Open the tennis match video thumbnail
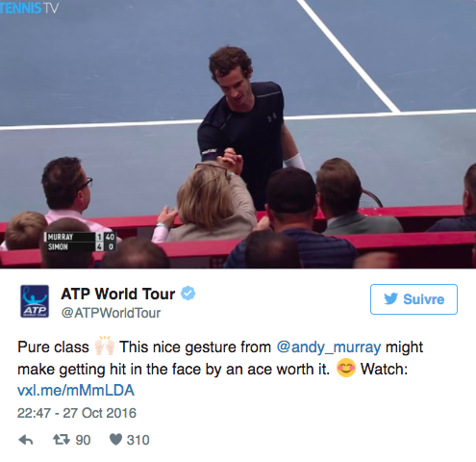 point(238,134)
